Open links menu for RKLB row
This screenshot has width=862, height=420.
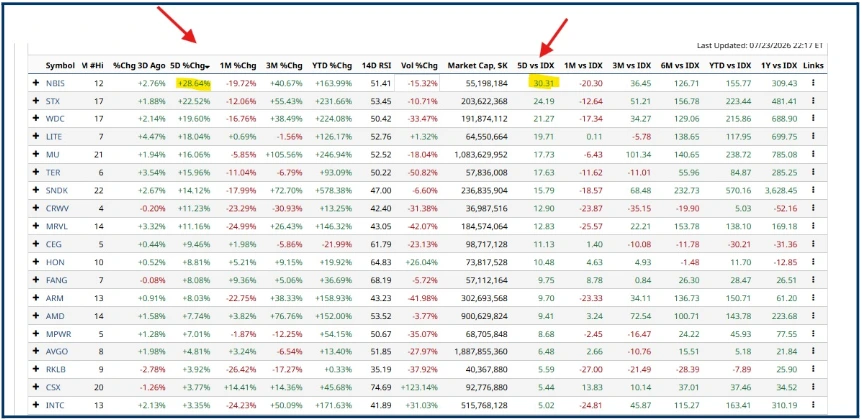813,369
